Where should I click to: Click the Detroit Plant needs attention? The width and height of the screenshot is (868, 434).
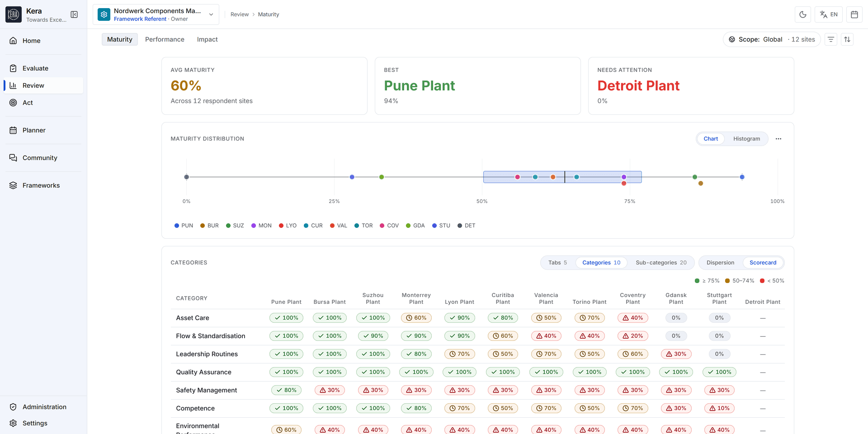[638, 85]
